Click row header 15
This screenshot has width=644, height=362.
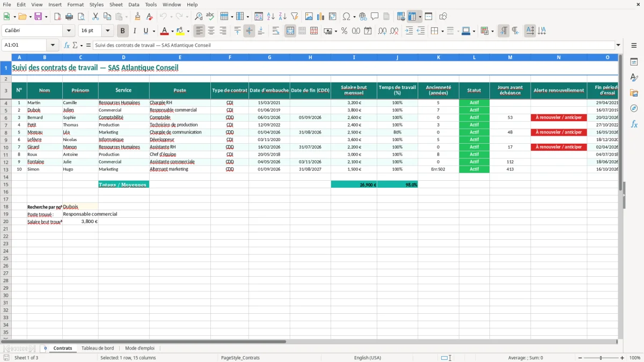(6, 184)
